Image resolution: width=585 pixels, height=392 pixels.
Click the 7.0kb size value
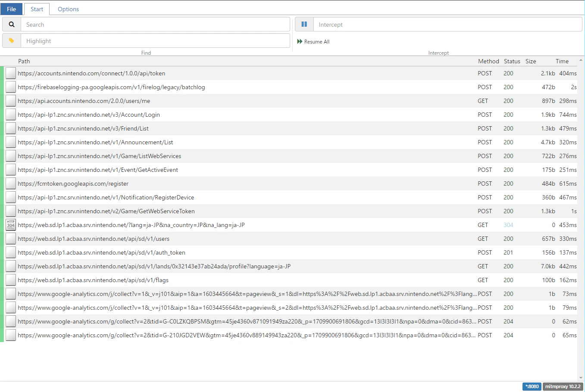(548, 266)
